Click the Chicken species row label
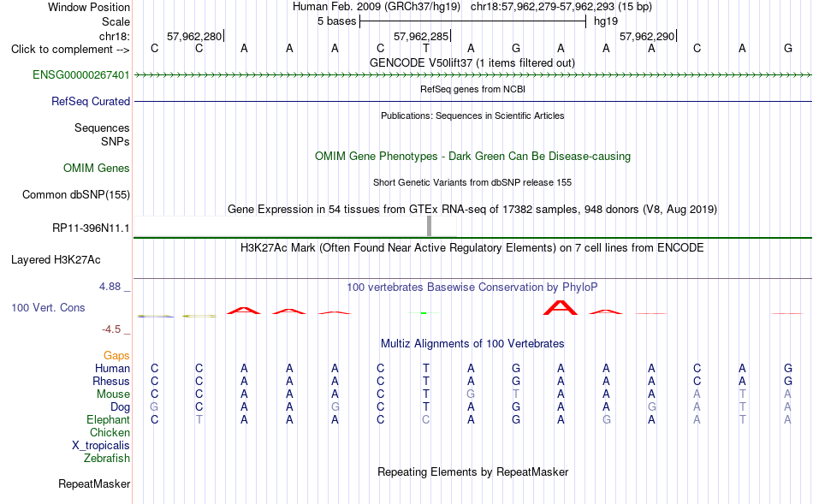 [110, 432]
